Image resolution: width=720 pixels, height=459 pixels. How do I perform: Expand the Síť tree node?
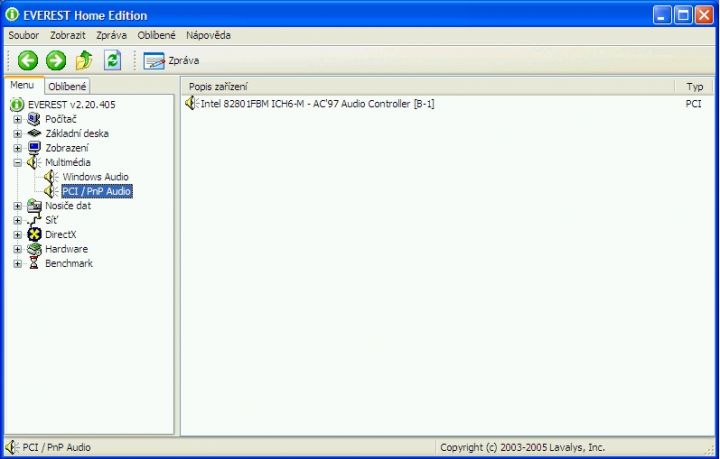[17, 220]
